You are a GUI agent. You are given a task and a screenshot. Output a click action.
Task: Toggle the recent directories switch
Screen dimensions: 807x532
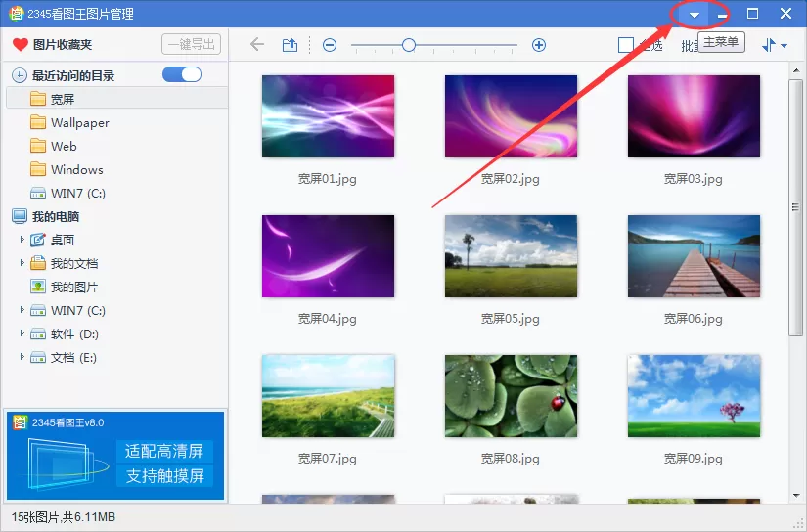click(x=182, y=74)
